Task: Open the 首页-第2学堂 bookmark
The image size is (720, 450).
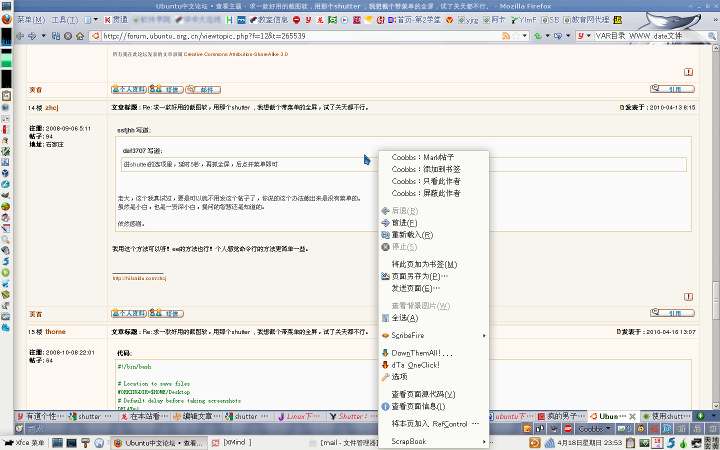Action: 414,20
